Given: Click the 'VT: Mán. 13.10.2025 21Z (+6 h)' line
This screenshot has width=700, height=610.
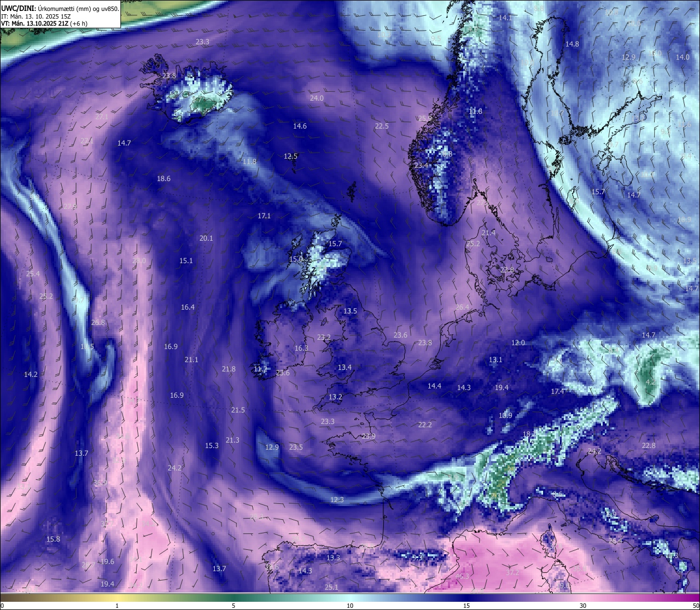Looking at the screenshot, I should coord(44,24).
